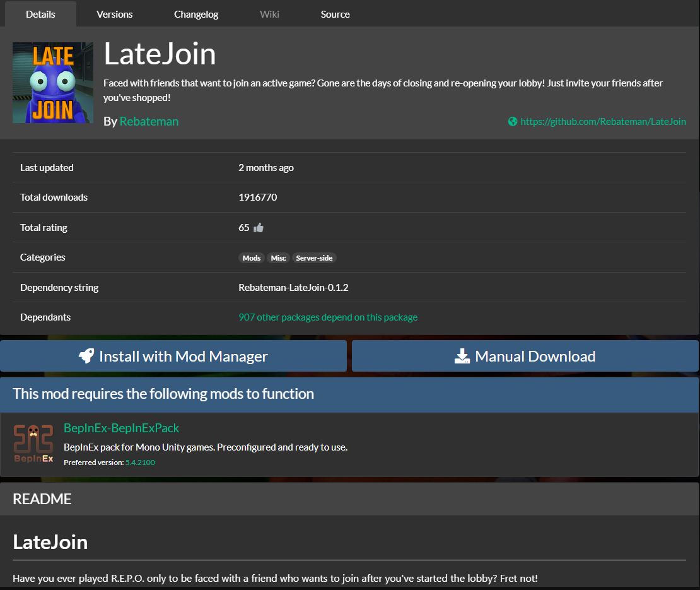Screen dimensions: 700x590
Task: Click Install with Mod Manager button
Action: tap(173, 356)
